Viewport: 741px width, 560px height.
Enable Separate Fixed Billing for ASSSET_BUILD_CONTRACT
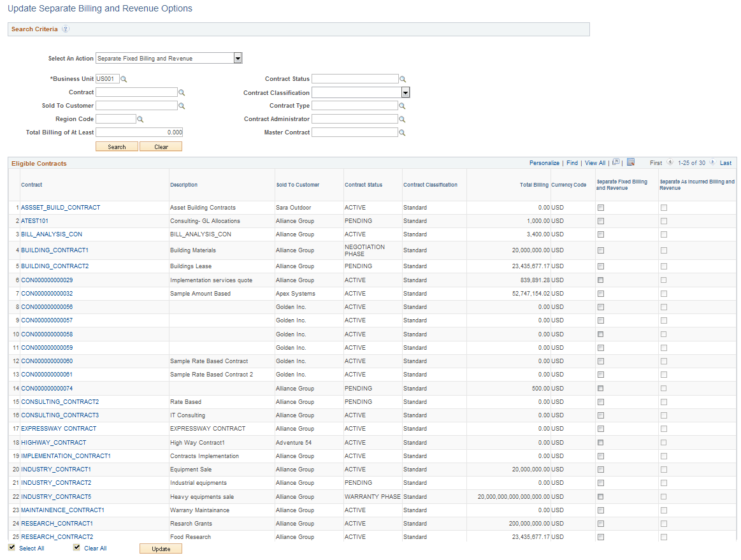600,207
